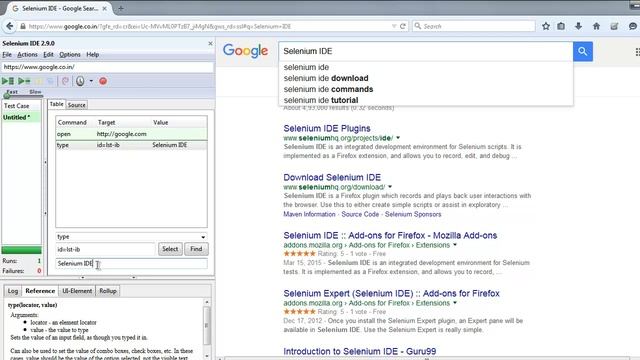Open the Actions menu
Viewport: 640px width, 360px height.
(27, 54)
